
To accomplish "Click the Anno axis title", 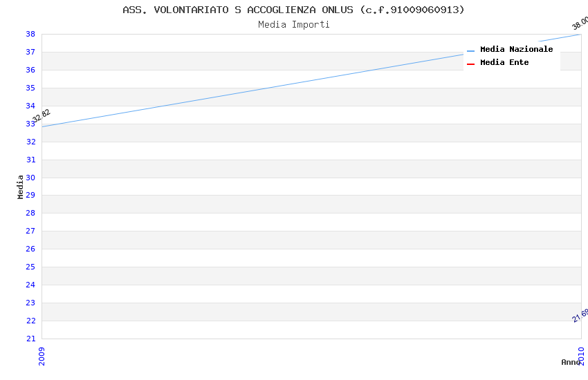I will (x=571, y=362).
